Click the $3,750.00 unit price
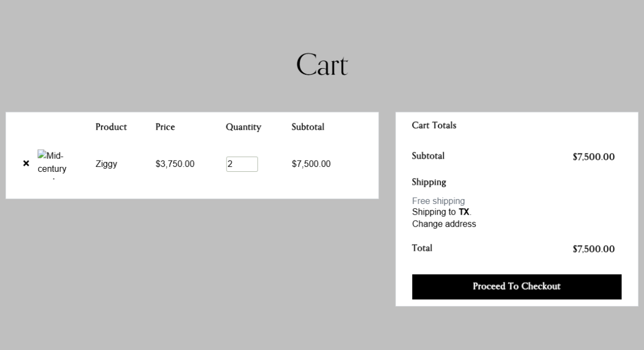644x350 pixels. pyautogui.click(x=175, y=164)
